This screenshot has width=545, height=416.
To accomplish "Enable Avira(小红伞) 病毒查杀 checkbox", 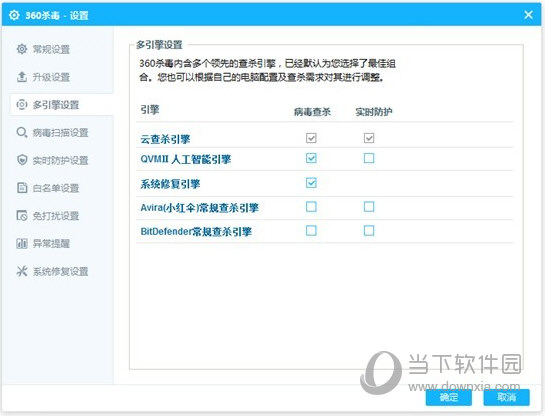I will [x=311, y=207].
